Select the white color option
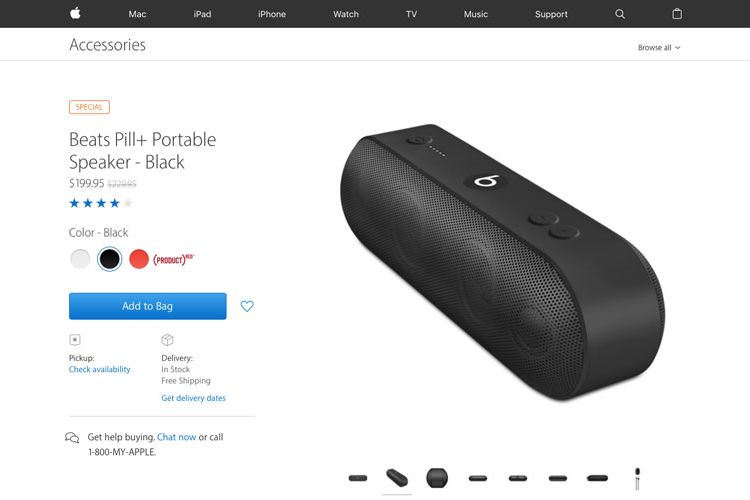The image size is (750, 500). [80, 259]
